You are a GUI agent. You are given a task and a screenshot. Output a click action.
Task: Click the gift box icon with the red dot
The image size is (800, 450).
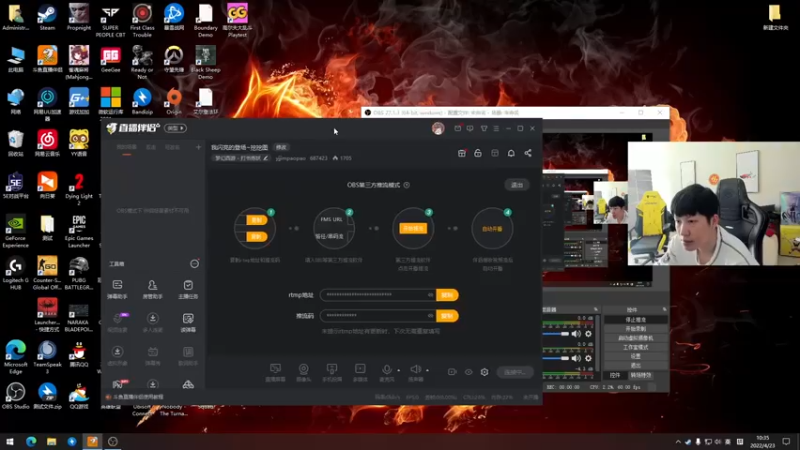461,153
